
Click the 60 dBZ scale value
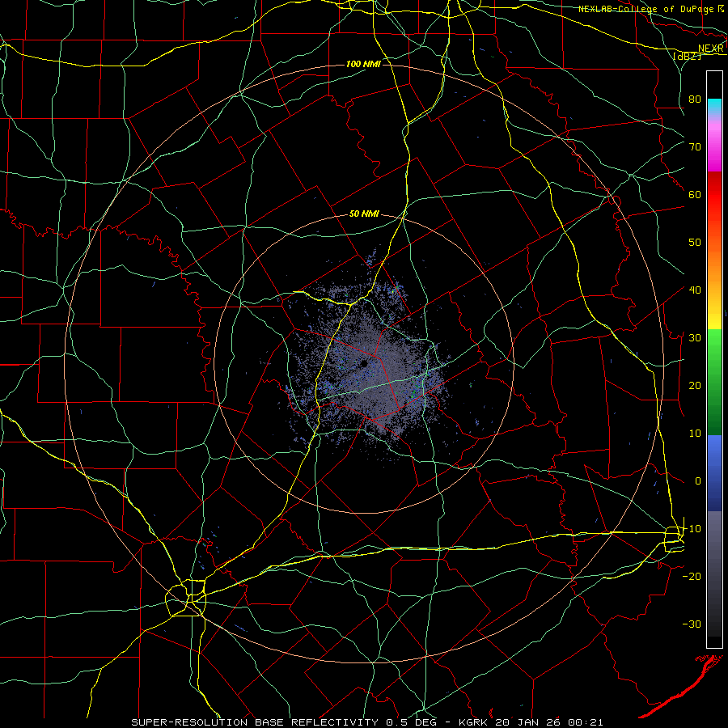pyautogui.click(x=695, y=194)
